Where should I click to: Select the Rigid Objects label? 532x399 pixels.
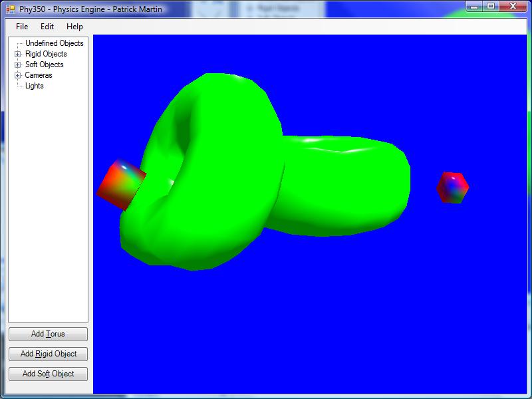pos(46,54)
